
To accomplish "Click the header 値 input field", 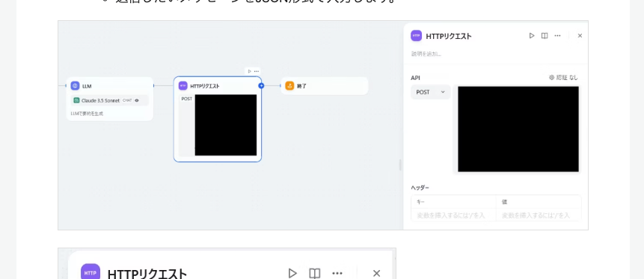I will tap(539, 215).
